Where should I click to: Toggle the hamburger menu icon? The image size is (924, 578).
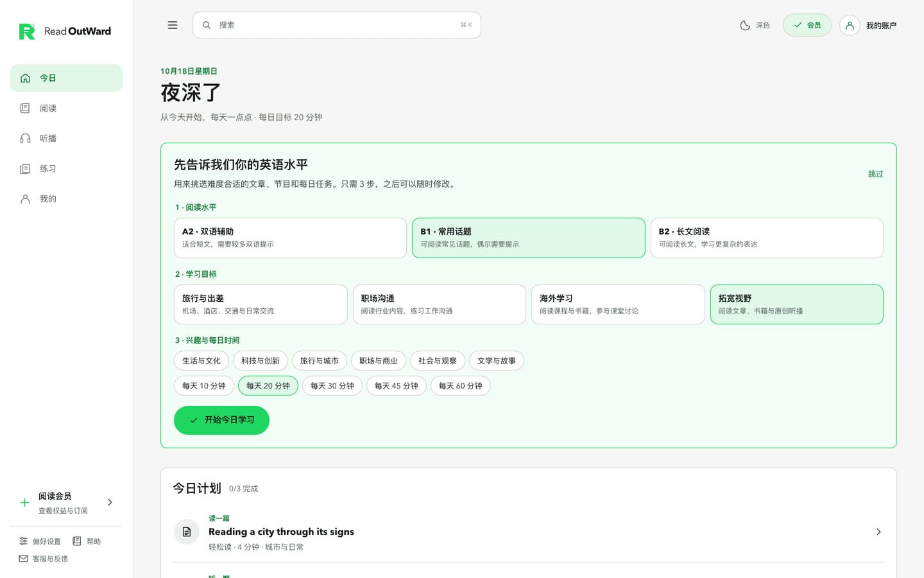pyautogui.click(x=173, y=25)
